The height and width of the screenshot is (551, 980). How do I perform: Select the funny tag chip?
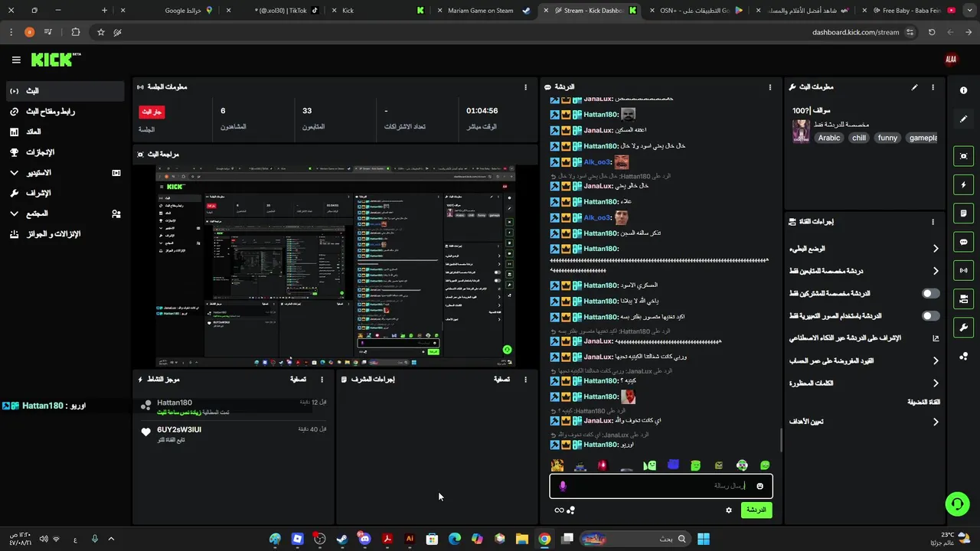click(x=887, y=138)
